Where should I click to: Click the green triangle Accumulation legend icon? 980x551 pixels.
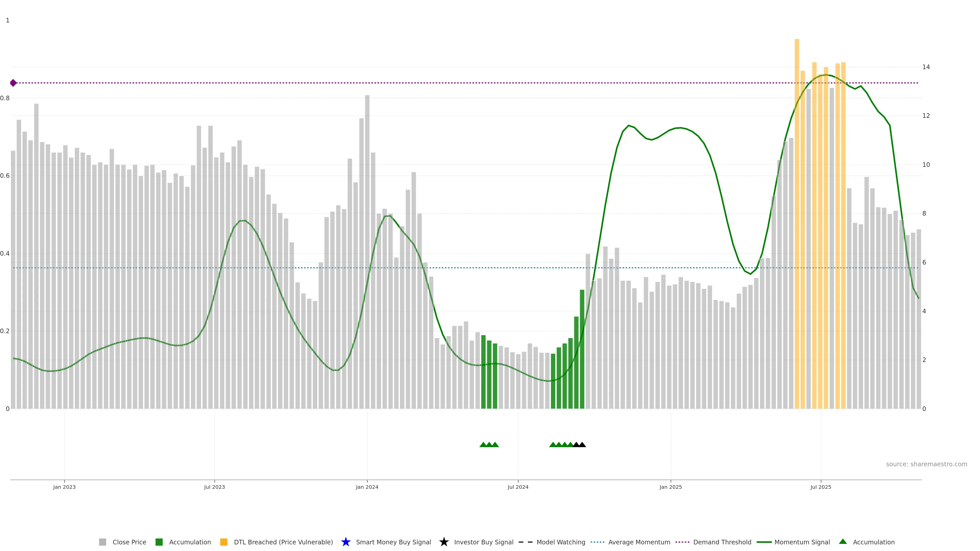843,542
